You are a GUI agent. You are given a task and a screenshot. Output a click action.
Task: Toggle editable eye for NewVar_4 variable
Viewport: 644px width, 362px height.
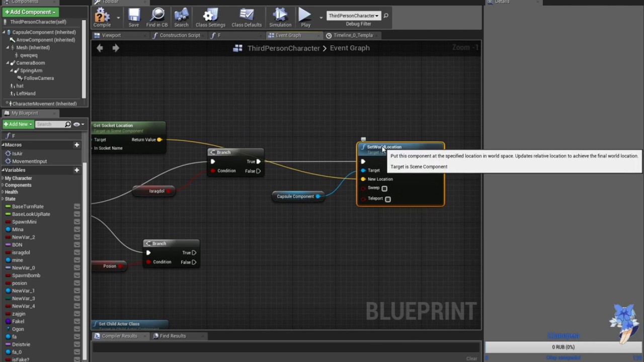(x=77, y=306)
